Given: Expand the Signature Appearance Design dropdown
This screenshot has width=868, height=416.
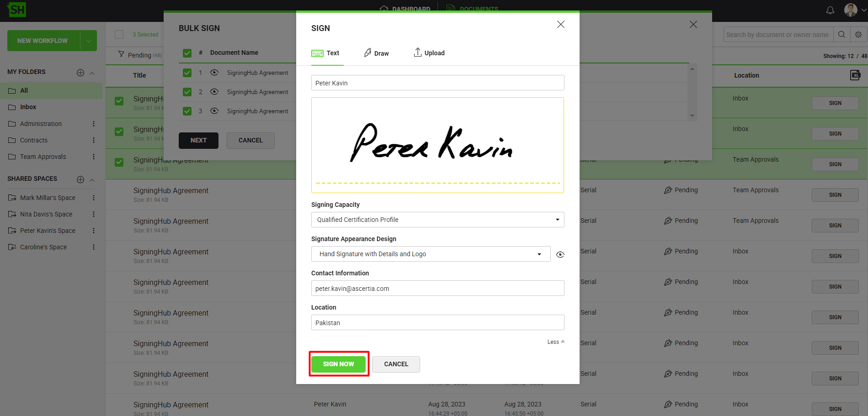Looking at the screenshot, I should click(x=431, y=254).
